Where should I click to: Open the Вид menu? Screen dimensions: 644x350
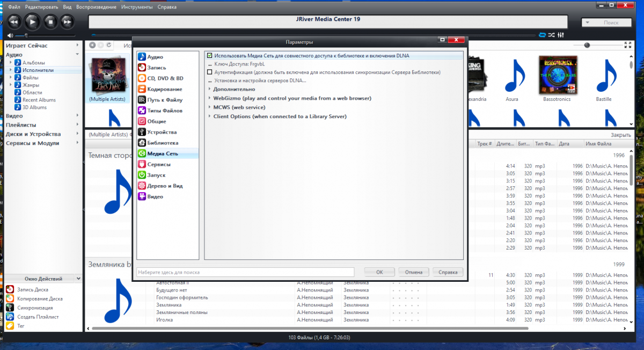coord(67,7)
